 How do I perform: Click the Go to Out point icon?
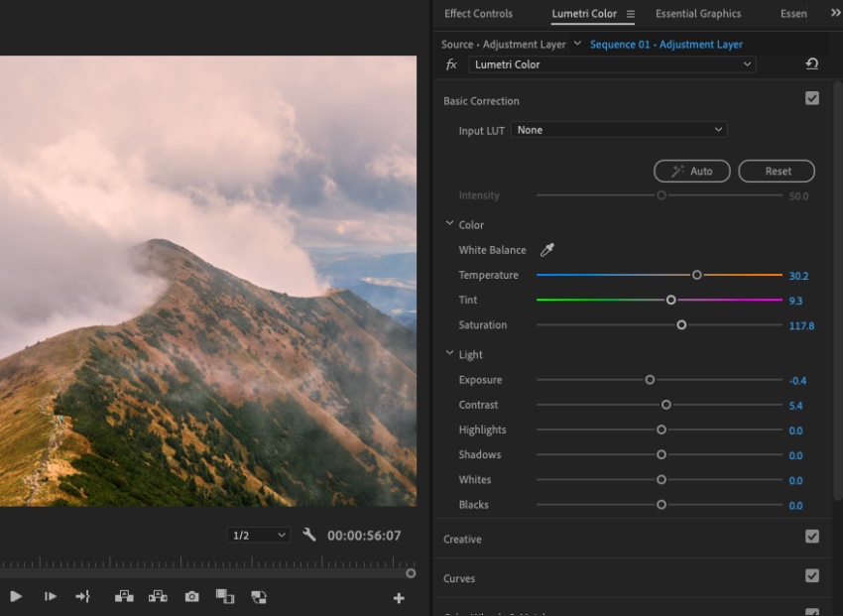(82, 596)
